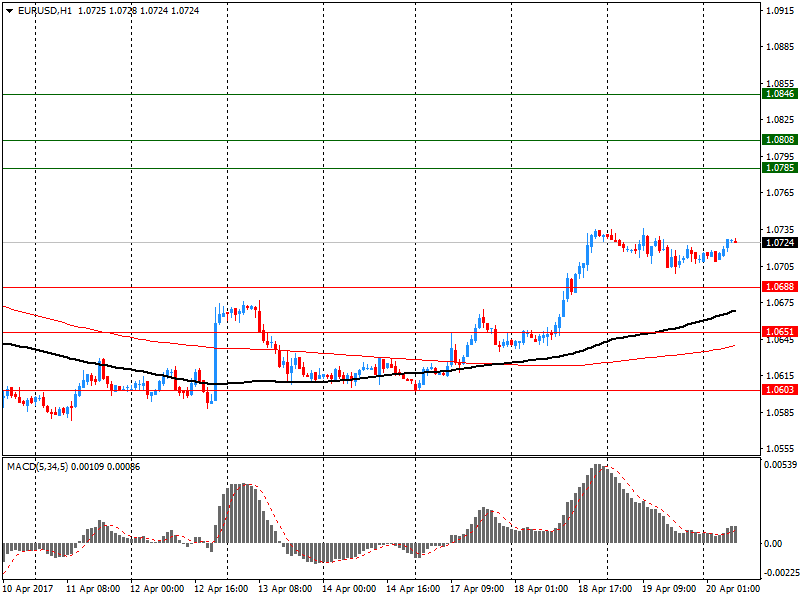Image resolution: width=800 pixels, height=600 pixels.
Task: Click the 1.0705 price scale value
Action: (780, 266)
